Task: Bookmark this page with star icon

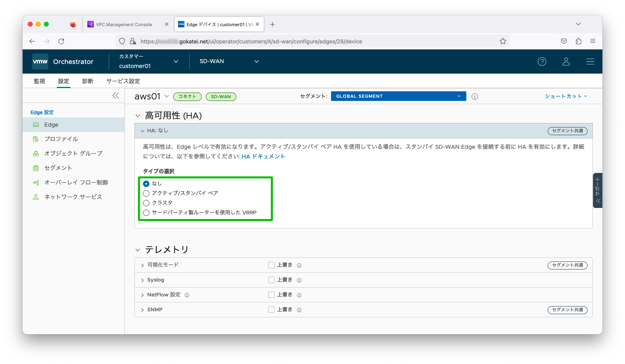Action: point(503,41)
